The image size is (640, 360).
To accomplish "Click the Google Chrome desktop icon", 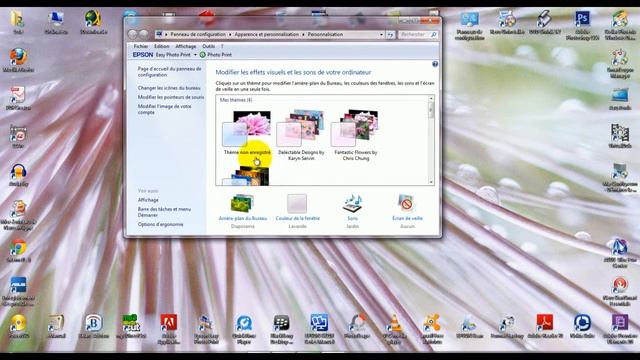I will [18, 250].
